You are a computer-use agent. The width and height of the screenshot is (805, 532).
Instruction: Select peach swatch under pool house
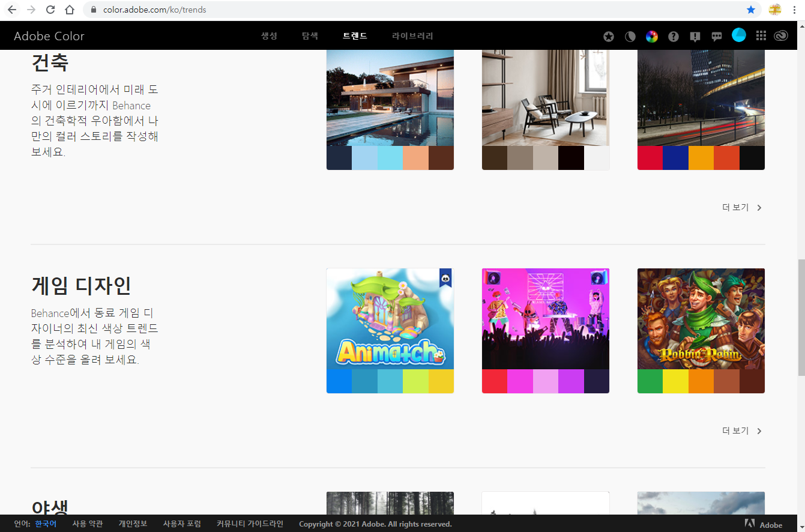pyautogui.click(x=415, y=158)
